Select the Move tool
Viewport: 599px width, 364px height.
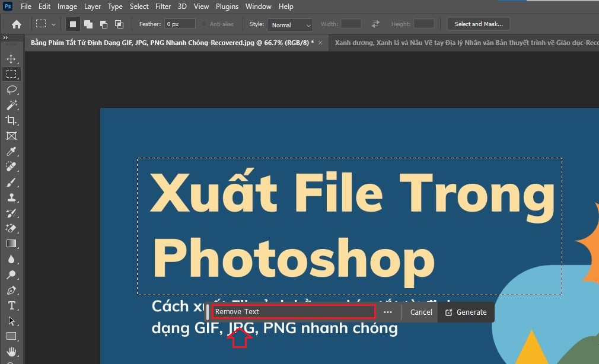coord(11,59)
